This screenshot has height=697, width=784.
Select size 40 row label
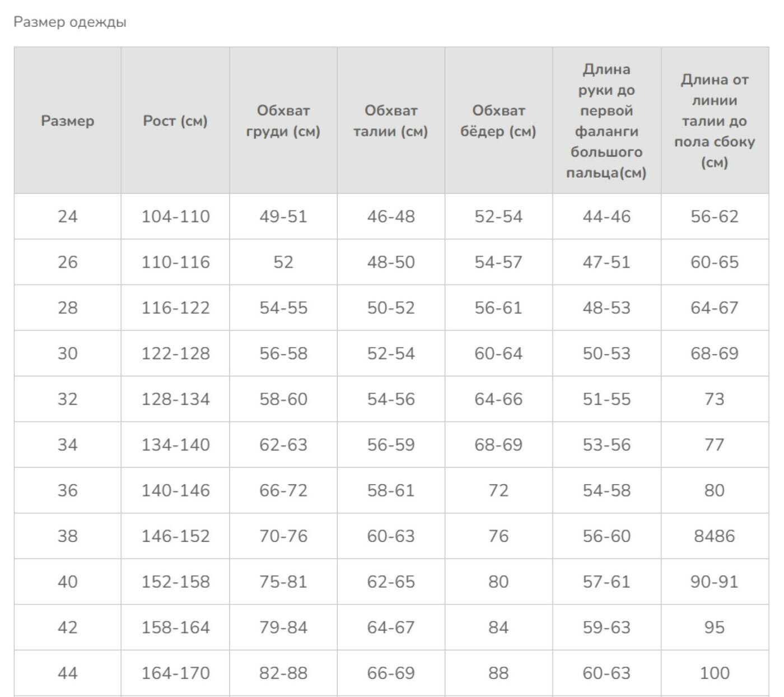point(67,582)
